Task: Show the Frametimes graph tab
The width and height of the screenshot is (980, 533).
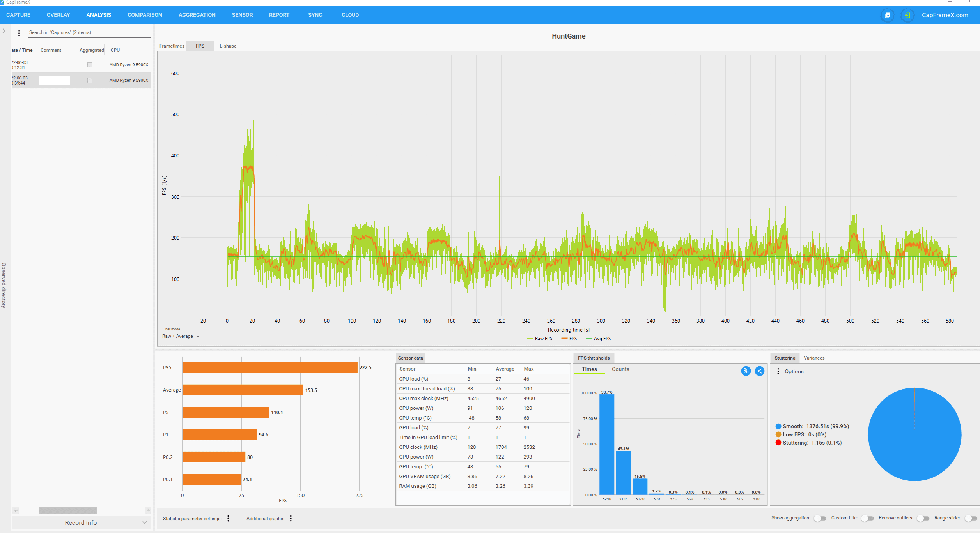Action: [172, 46]
